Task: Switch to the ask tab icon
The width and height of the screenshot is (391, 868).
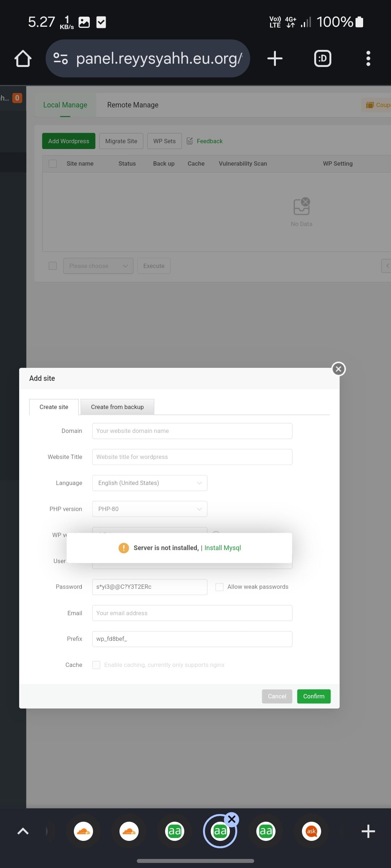Action: click(311, 831)
